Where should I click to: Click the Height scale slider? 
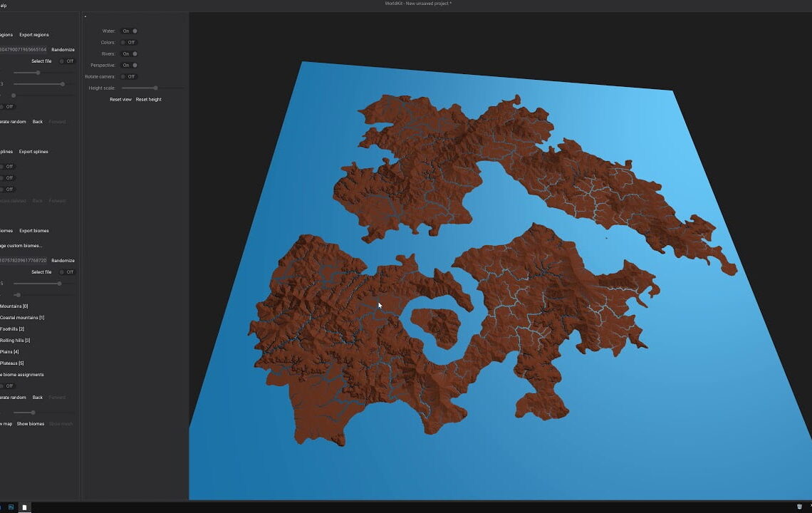click(x=155, y=88)
